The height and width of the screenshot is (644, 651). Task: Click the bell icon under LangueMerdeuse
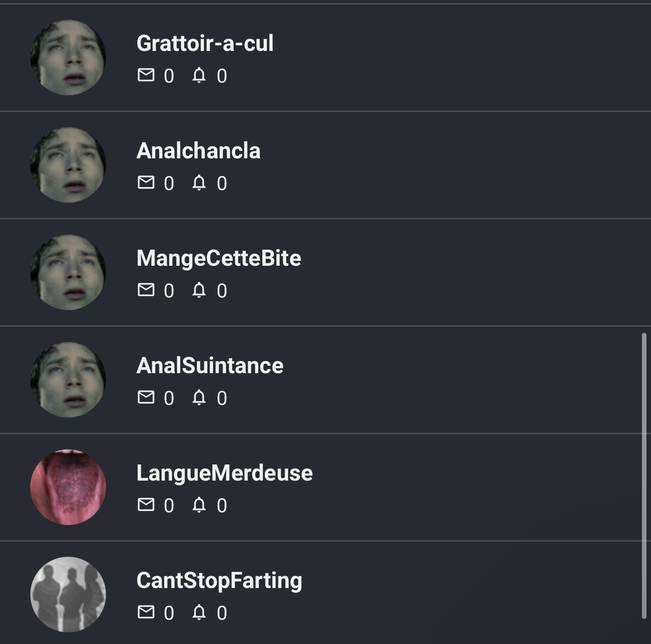coord(199,505)
